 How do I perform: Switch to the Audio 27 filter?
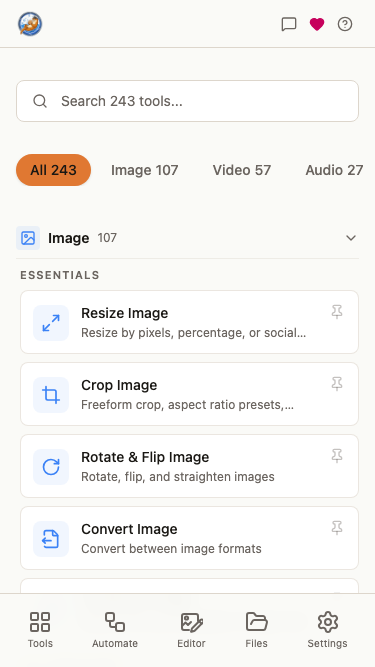coord(334,170)
